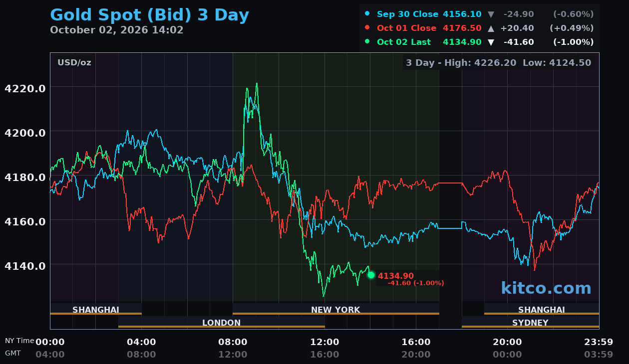The image size is (629, 364).
Task: Click the 00:00 NY time tick
Action: tap(50, 342)
